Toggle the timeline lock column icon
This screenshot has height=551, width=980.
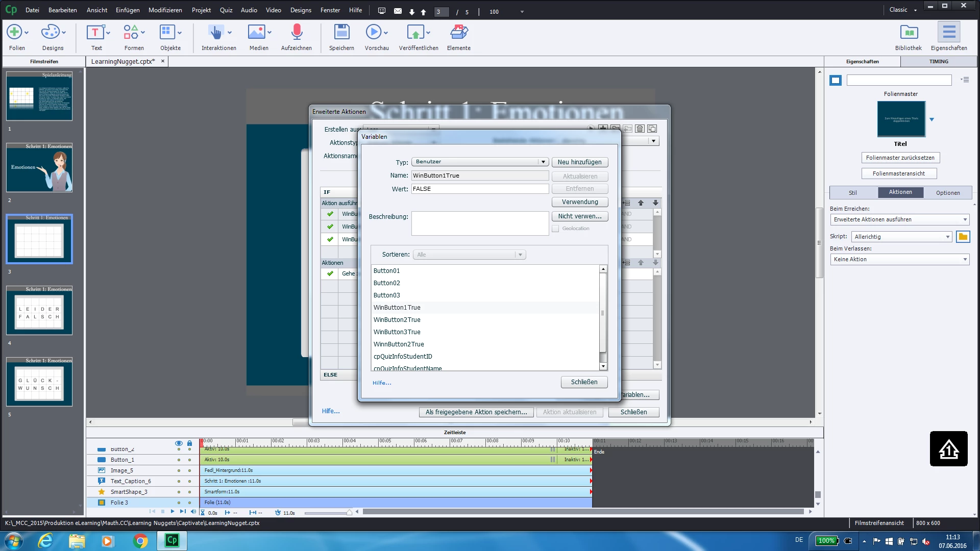pos(189,443)
